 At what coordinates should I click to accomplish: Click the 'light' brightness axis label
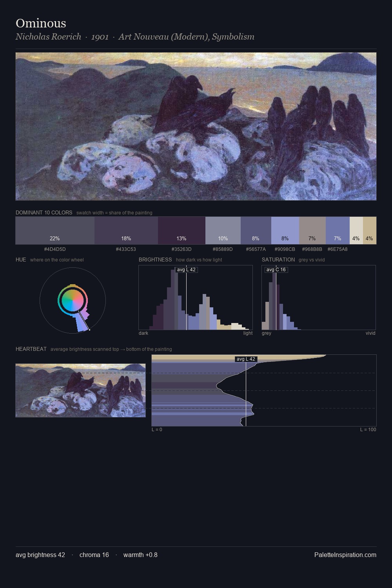(248, 333)
